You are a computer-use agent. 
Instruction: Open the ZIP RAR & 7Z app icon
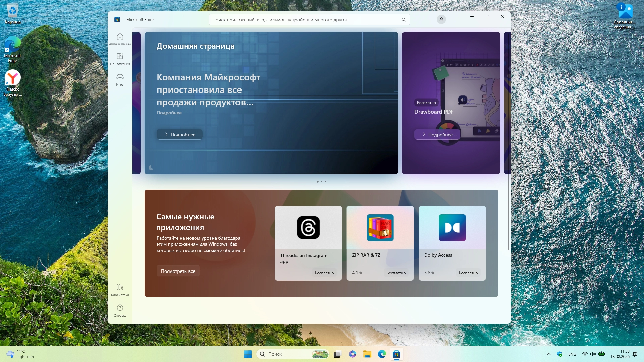point(380,228)
